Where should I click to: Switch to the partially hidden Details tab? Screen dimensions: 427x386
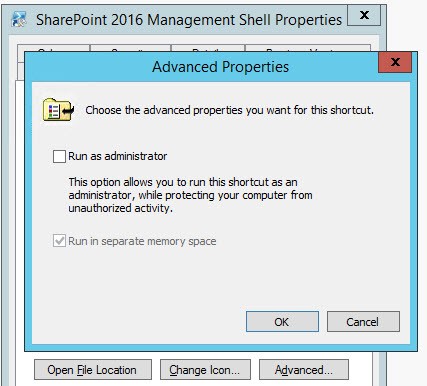pos(208,49)
